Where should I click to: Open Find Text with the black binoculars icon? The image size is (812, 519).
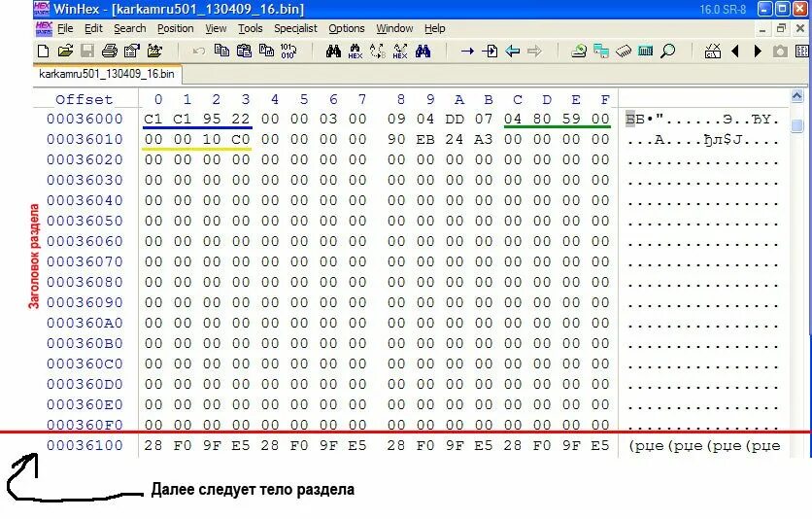pos(333,51)
